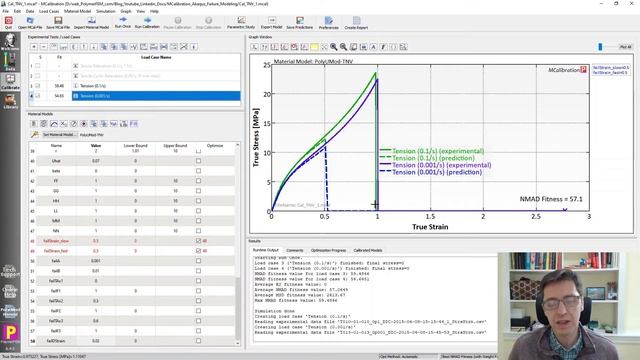Click the yellow highlight graph tool
Image resolution: width=640 pixels, height=360 pixels.
pyautogui.click(x=314, y=47)
